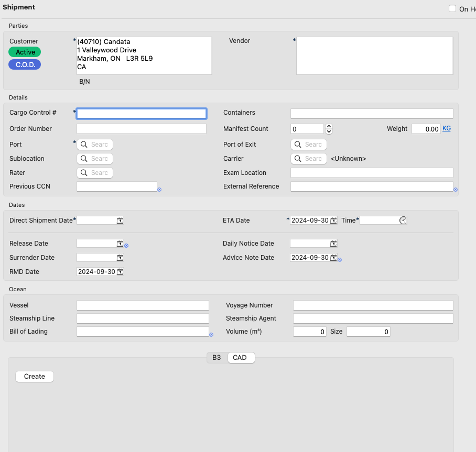This screenshot has width=476, height=452.
Task: Click the Vendor address box
Action: (375, 56)
